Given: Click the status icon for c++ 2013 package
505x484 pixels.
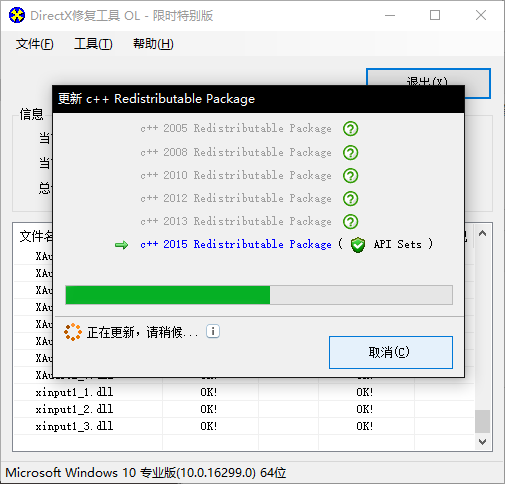Looking at the screenshot, I should click(x=350, y=222).
